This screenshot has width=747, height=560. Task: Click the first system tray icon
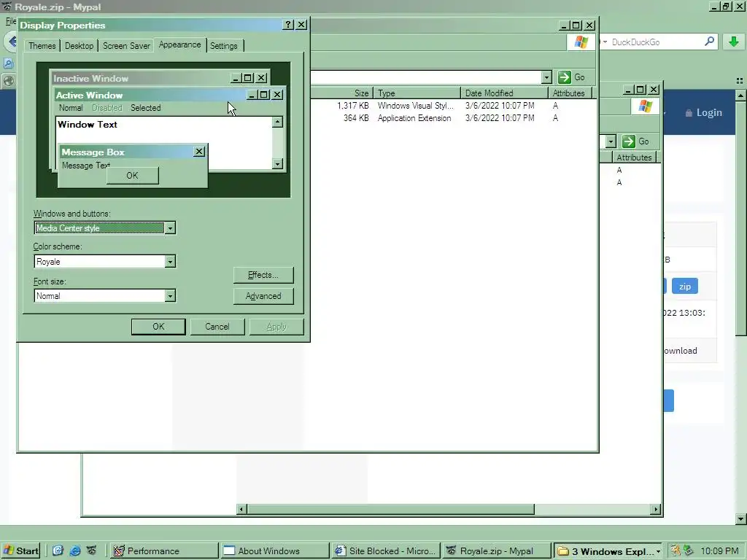676,551
